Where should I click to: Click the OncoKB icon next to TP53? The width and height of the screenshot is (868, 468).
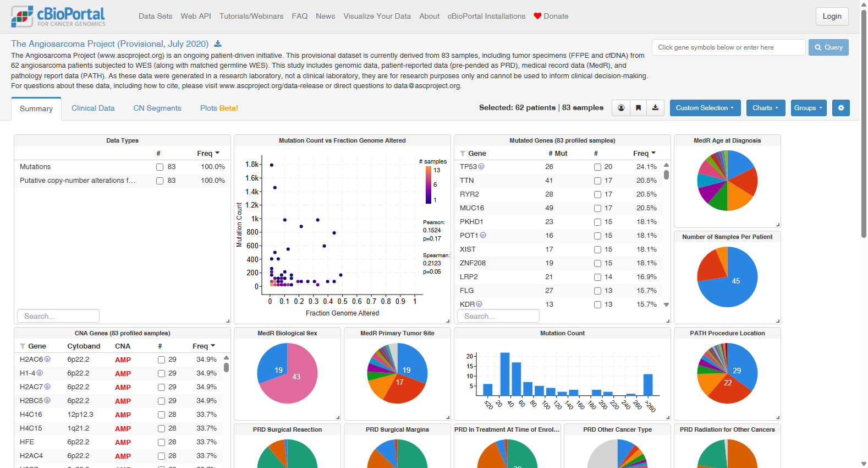(481, 166)
